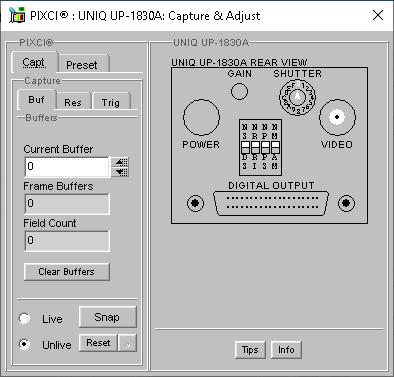Select the Buf capture tab

pyautogui.click(x=36, y=99)
